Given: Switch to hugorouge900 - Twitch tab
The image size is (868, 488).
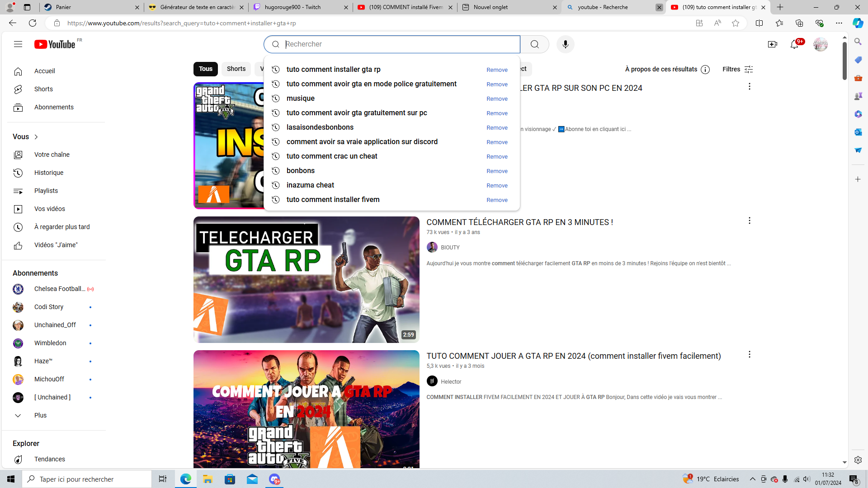Looking at the screenshot, I should (300, 7).
